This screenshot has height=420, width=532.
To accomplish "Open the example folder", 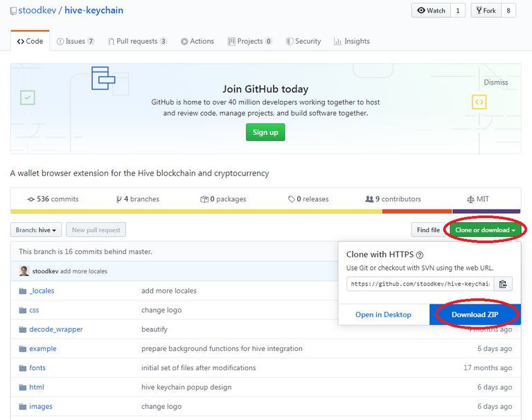I will pyautogui.click(x=43, y=349).
